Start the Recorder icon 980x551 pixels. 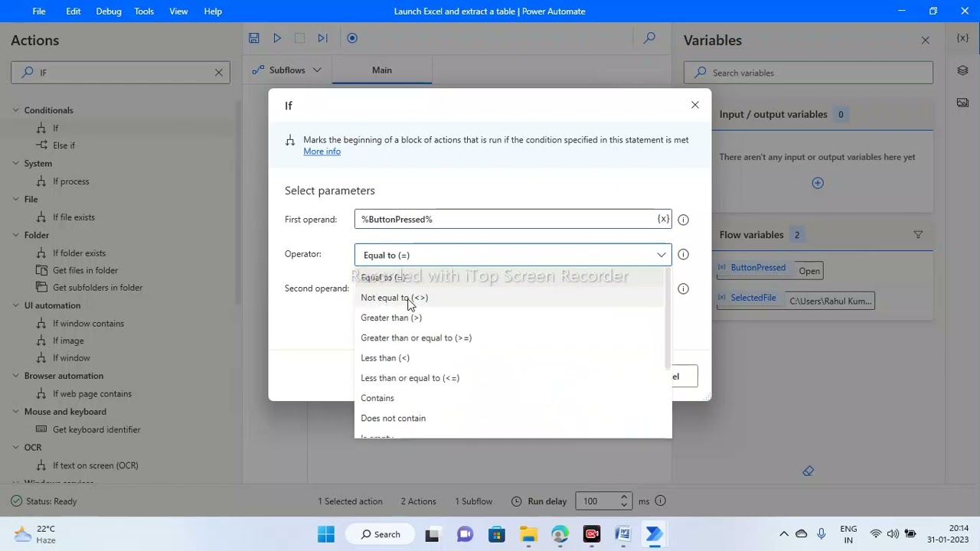(x=352, y=38)
